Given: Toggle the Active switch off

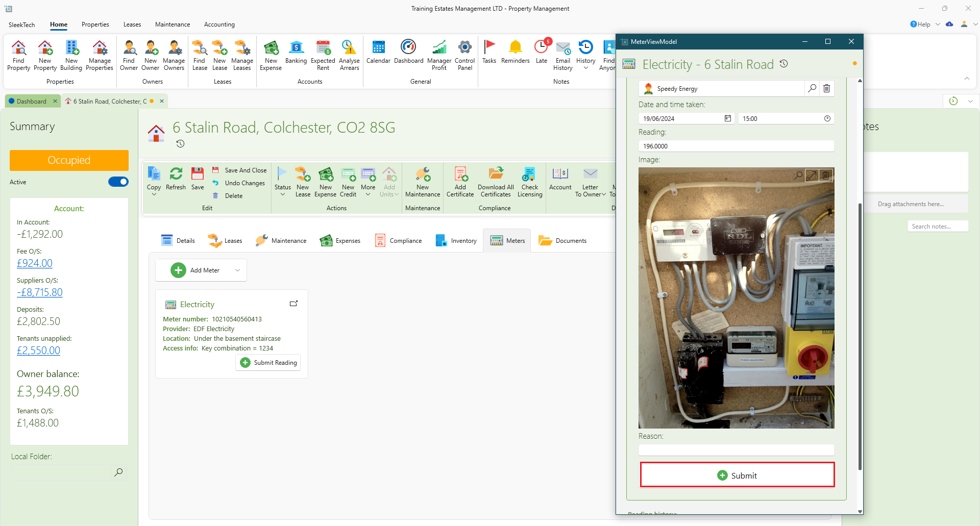Looking at the screenshot, I should [118, 182].
